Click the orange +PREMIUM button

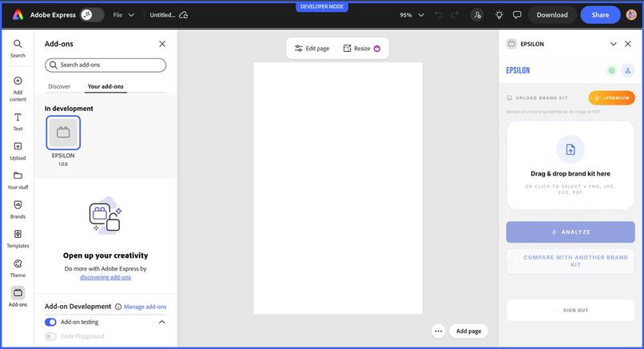click(x=611, y=97)
